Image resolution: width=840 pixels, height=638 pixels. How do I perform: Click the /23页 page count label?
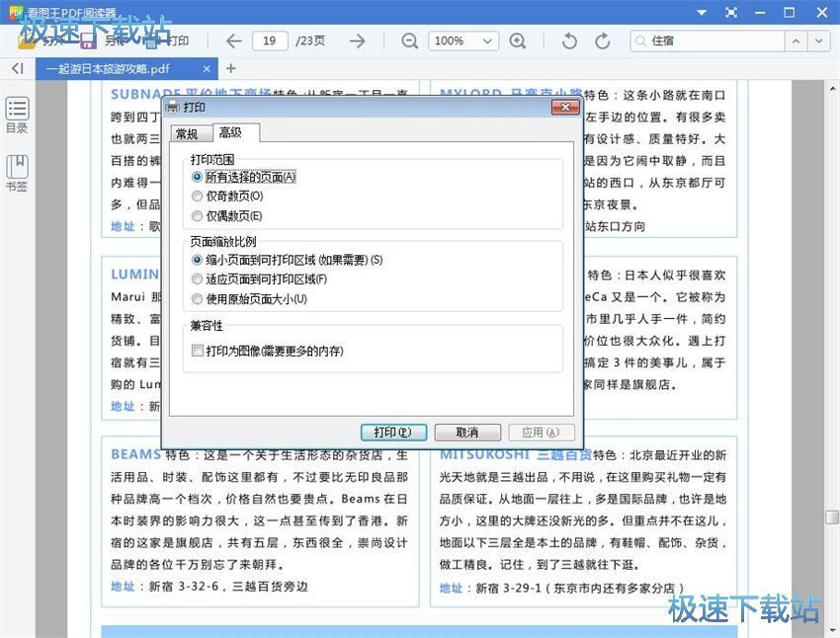[310, 40]
